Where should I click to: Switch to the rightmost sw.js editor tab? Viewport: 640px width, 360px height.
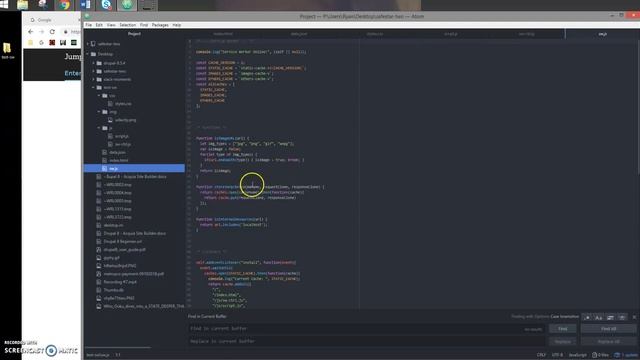pyautogui.click(x=602, y=34)
